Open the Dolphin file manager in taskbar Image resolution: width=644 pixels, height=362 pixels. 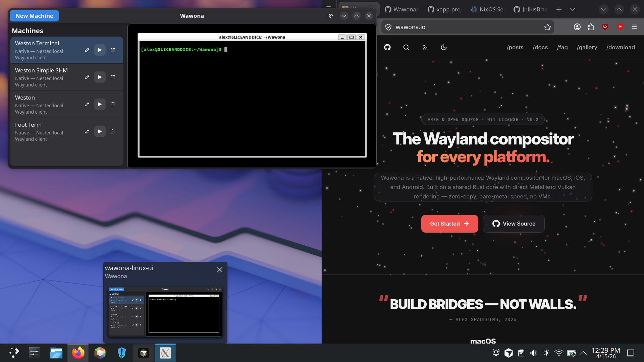[x=56, y=353]
